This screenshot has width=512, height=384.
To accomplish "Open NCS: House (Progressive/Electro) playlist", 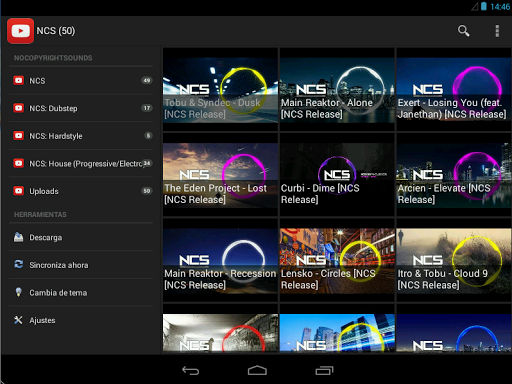I will coord(81,164).
